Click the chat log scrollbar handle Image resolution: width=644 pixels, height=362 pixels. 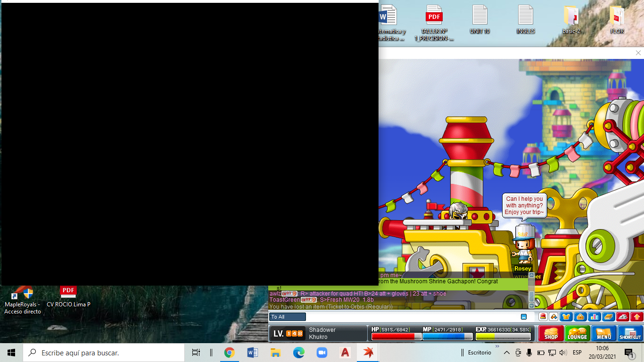531,296
